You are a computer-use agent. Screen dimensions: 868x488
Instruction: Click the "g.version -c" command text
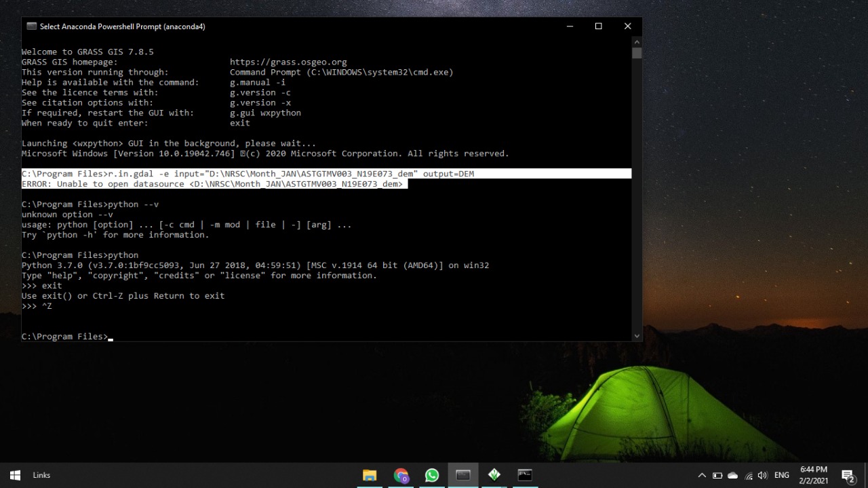[x=260, y=92]
